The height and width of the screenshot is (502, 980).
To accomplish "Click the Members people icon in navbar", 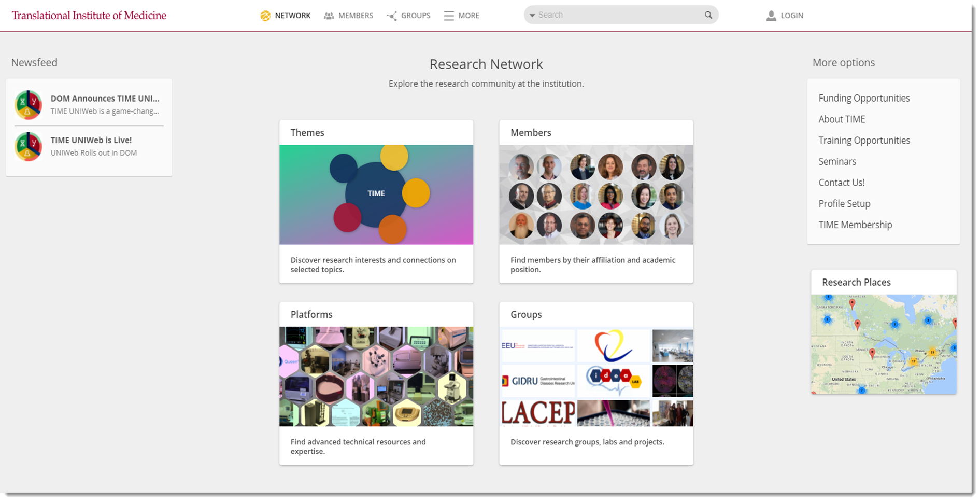I will (x=329, y=16).
